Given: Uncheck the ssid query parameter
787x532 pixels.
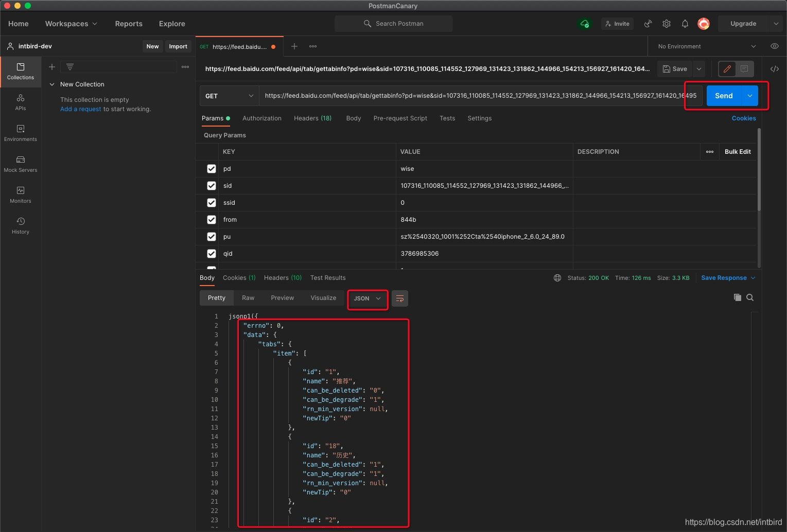Looking at the screenshot, I should click(x=211, y=203).
